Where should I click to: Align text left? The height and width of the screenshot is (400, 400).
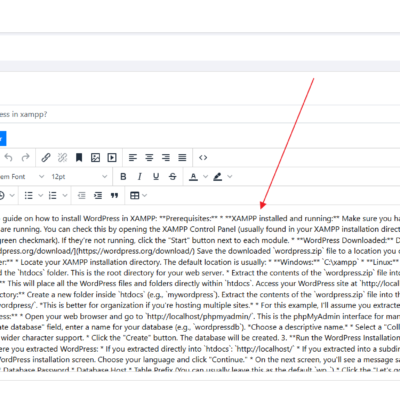(x=133, y=157)
